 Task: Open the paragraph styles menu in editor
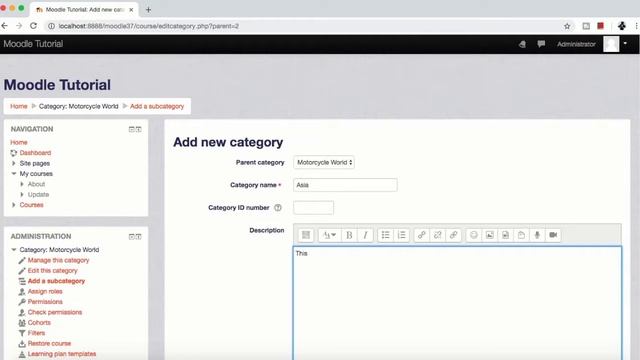click(x=329, y=235)
